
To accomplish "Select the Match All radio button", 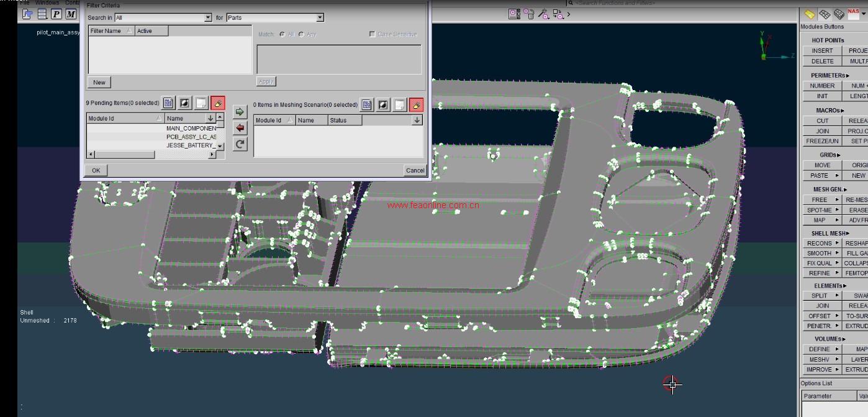I will point(283,34).
